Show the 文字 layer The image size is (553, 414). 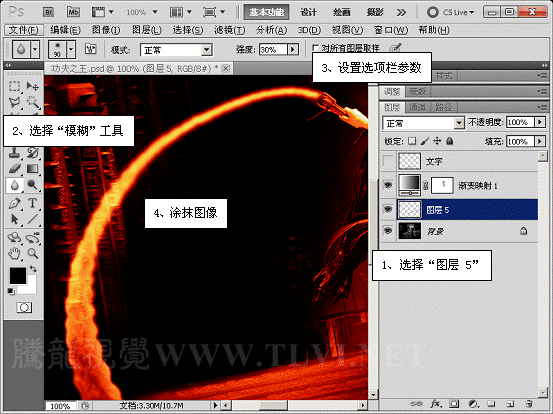388,161
